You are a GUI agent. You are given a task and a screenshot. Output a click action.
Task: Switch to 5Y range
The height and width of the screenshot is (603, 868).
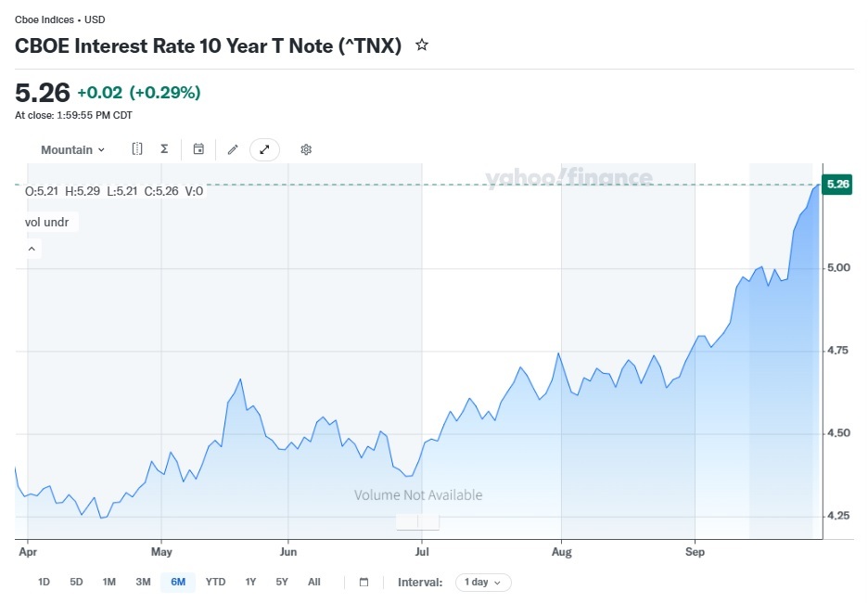click(282, 582)
